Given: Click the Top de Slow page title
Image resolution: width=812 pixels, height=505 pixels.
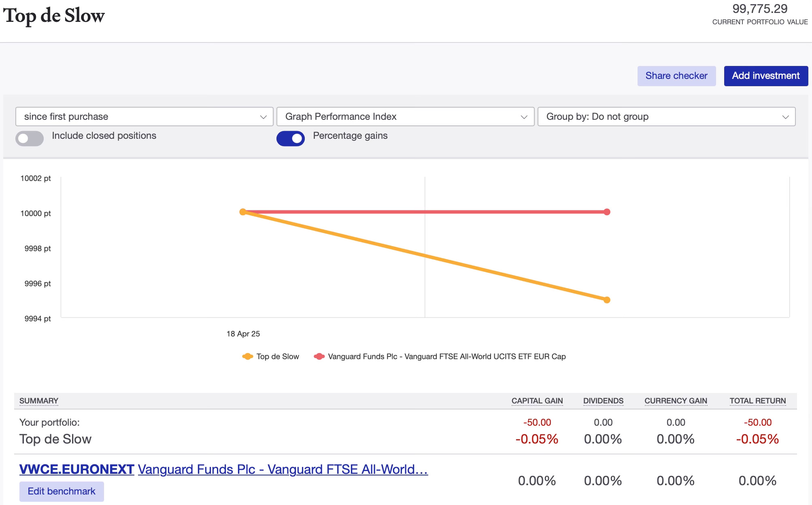Looking at the screenshot, I should [54, 16].
